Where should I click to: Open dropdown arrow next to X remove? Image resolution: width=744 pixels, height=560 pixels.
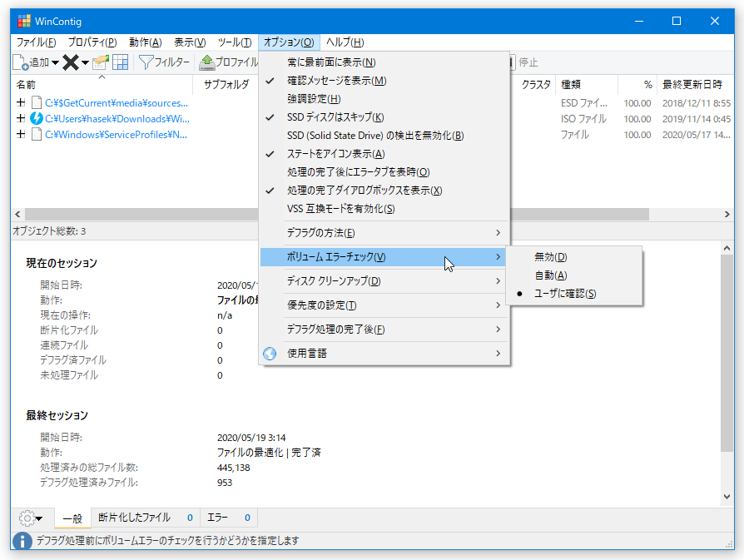tap(85, 62)
